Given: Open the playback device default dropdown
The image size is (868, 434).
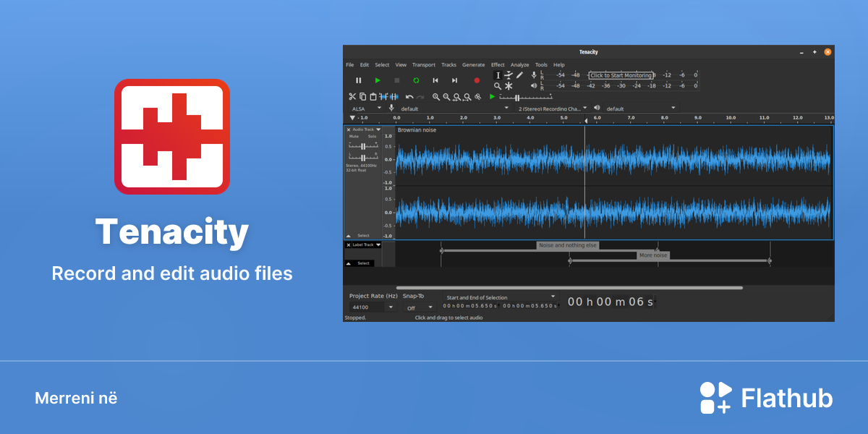Looking at the screenshot, I should click(x=642, y=109).
